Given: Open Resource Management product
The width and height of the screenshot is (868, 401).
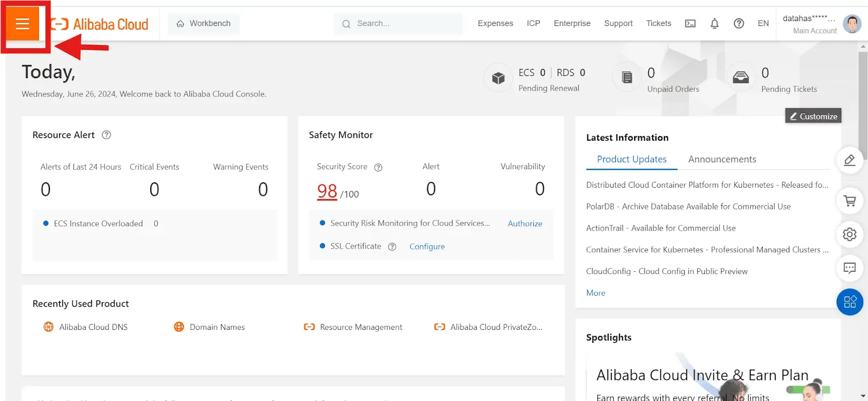Looking at the screenshot, I should [x=361, y=327].
